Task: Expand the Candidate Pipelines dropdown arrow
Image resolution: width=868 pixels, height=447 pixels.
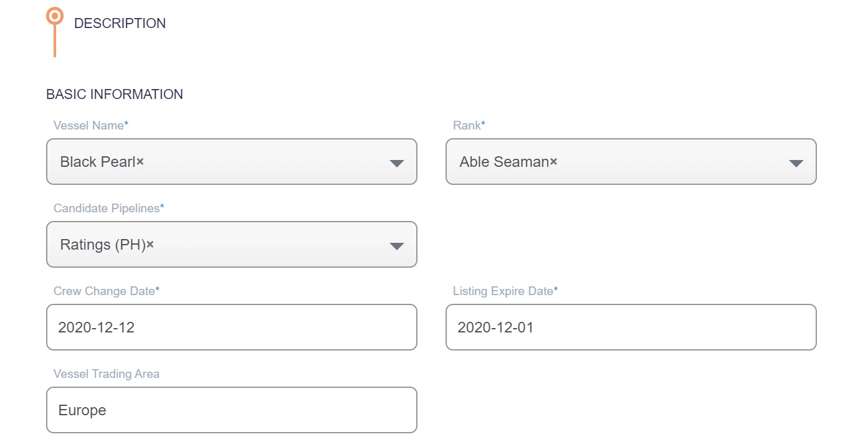Action: (x=396, y=246)
